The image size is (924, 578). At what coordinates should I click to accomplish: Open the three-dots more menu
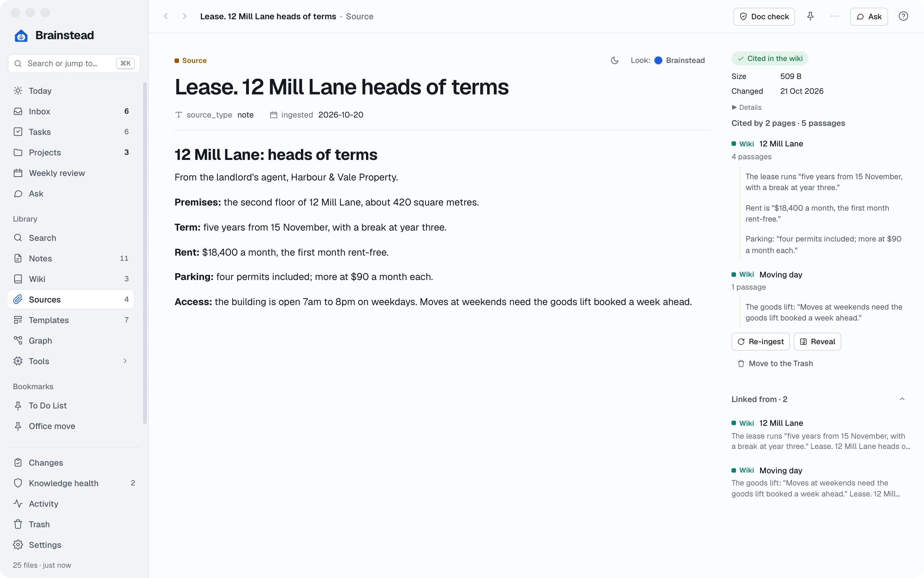pos(835,16)
